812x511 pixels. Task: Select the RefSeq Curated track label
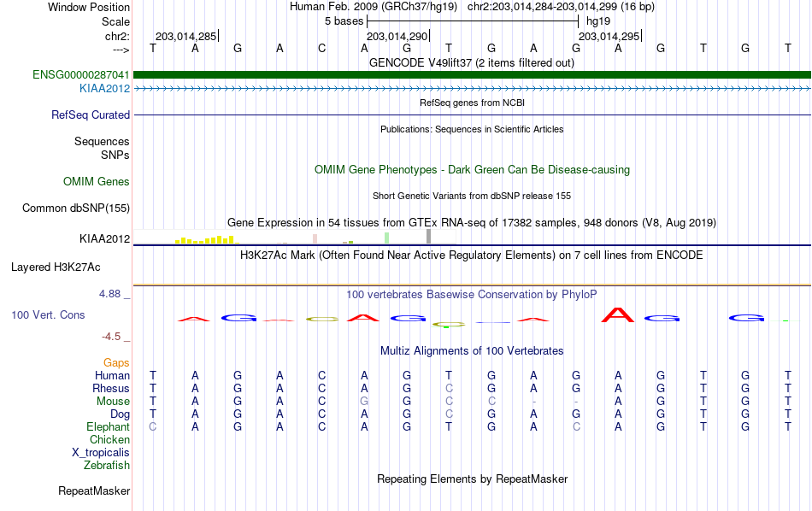point(91,115)
